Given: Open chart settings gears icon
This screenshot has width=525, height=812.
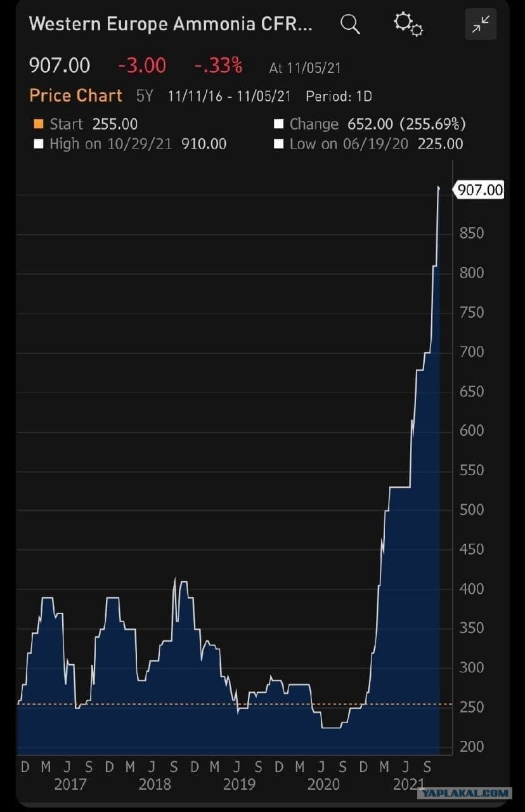Looking at the screenshot, I should [408, 24].
